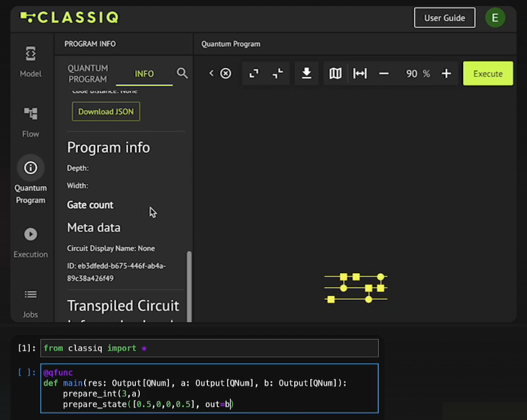Click the circled X icon in the toolbar
The width and height of the screenshot is (527, 420).
click(226, 73)
